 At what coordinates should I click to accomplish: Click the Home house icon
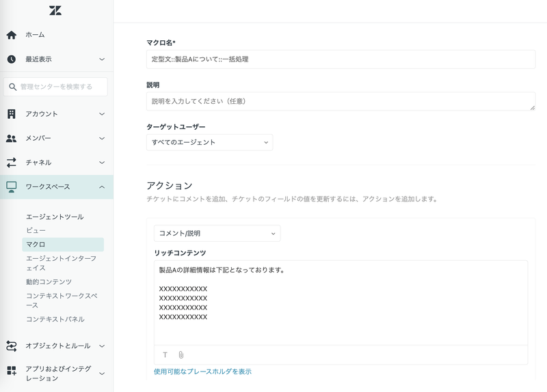12,35
